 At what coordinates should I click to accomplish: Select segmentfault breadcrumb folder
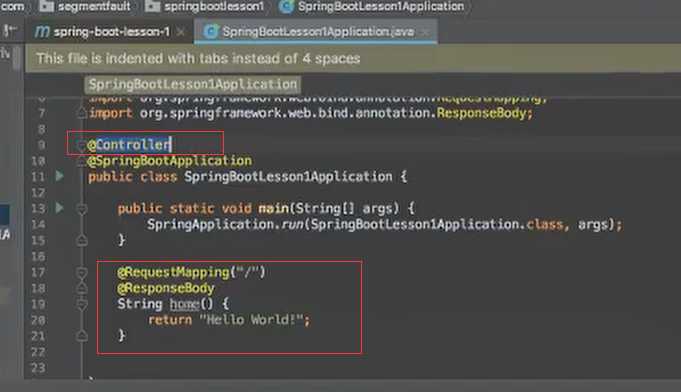[94, 7]
